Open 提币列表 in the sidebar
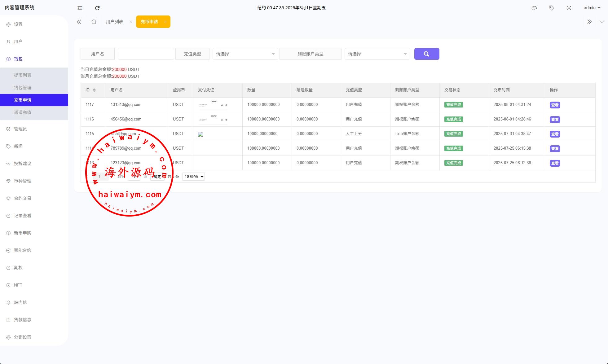Image resolution: width=608 pixels, height=364 pixels. [x=23, y=75]
